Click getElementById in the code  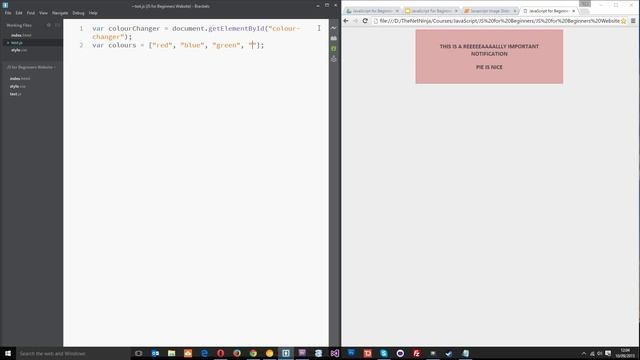[236, 29]
